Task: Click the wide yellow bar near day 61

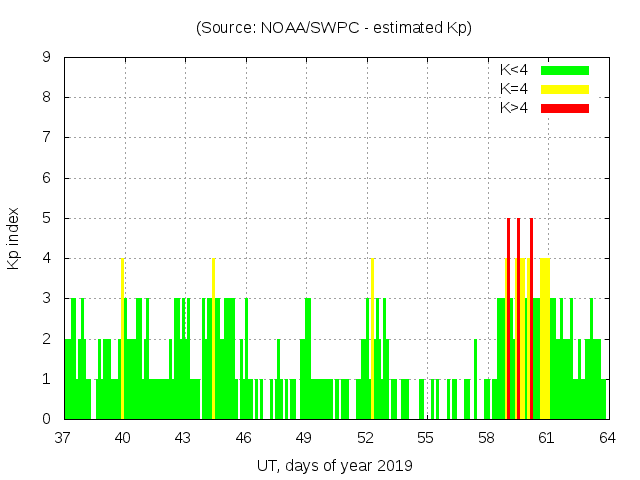Action: [x=545, y=340]
